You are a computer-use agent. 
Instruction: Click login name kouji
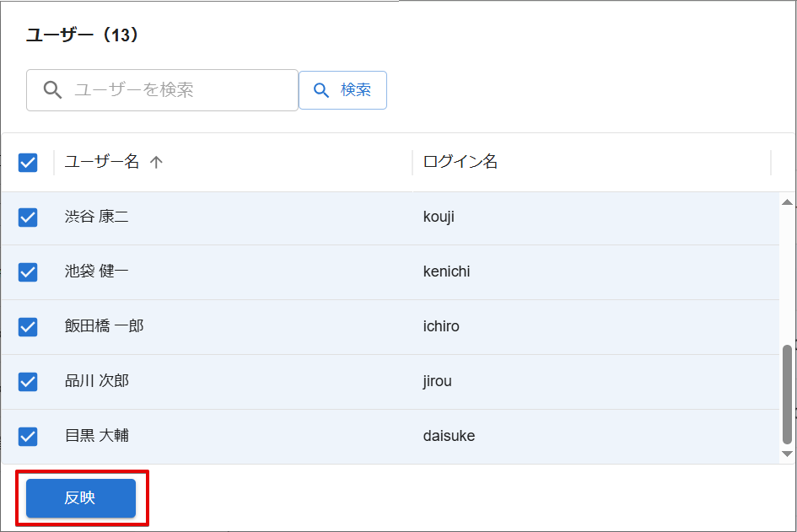click(439, 217)
